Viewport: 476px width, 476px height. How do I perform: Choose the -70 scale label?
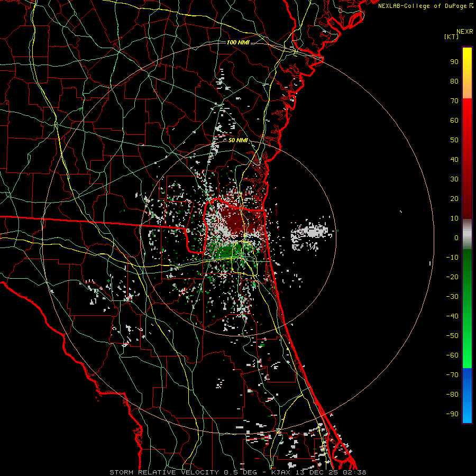pyautogui.click(x=452, y=374)
